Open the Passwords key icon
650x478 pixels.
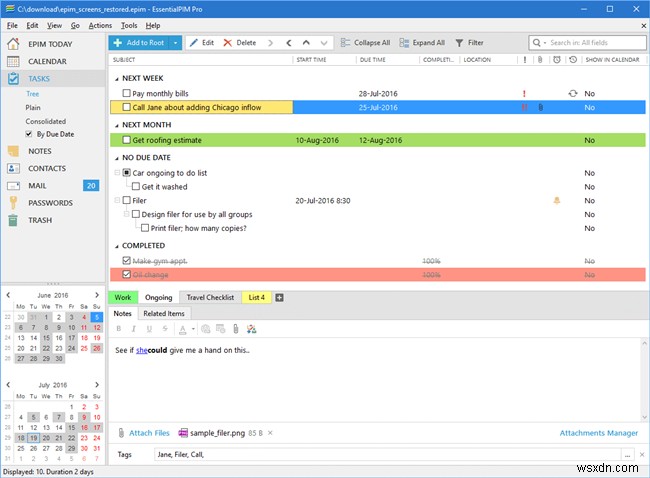[x=13, y=203]
